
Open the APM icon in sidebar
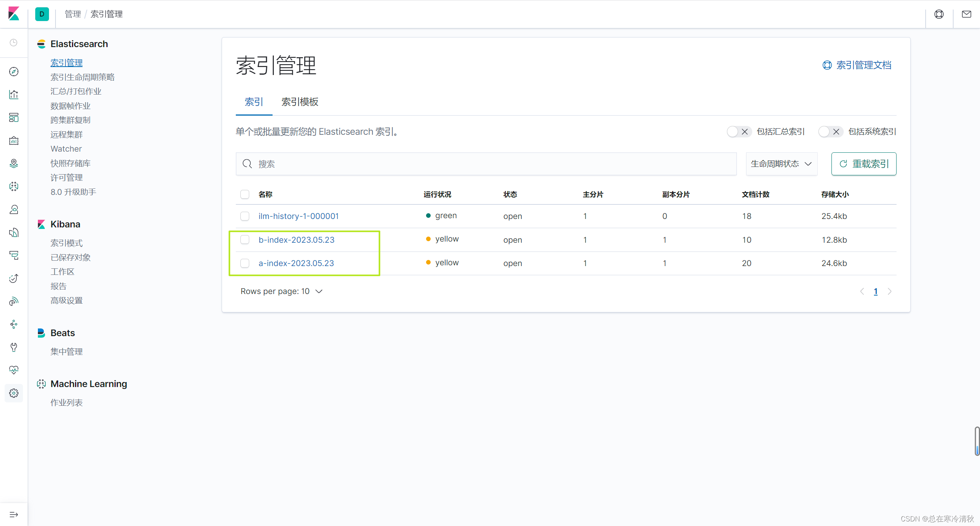pyautogui.click(x=14, y=255)
